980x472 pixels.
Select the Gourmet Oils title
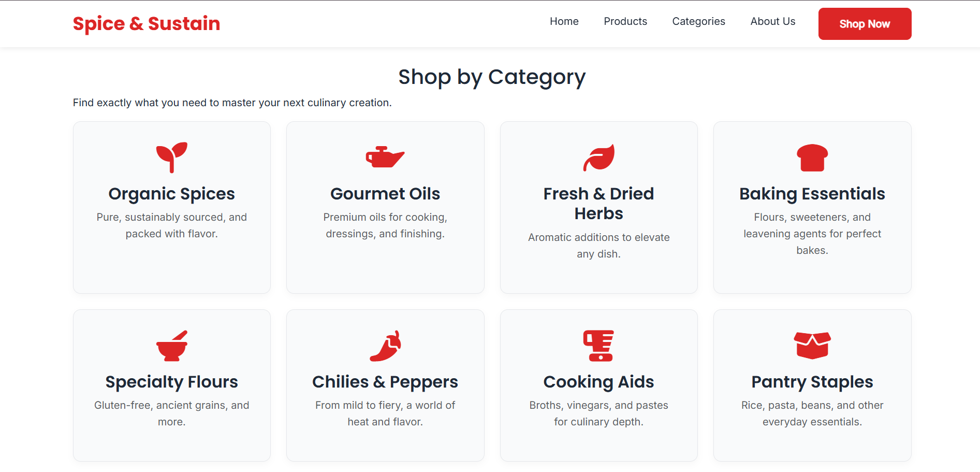385,194
